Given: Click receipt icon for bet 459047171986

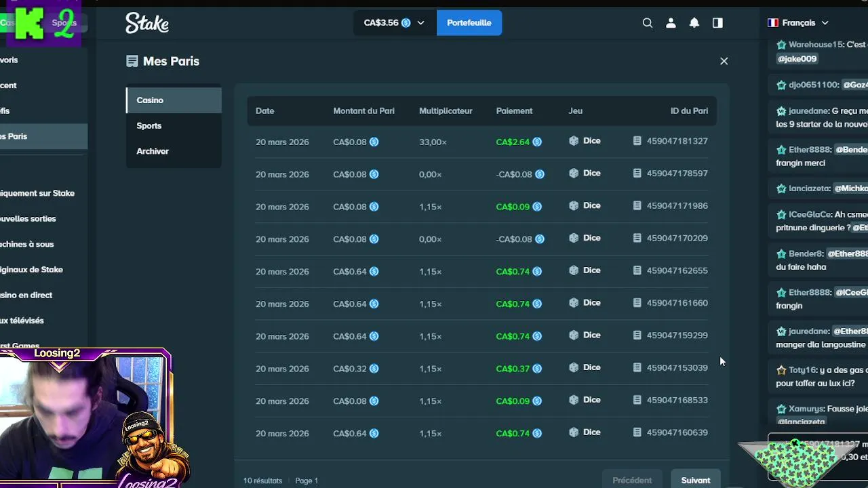Looking at the screenshot, I should [x=637, y=206].
